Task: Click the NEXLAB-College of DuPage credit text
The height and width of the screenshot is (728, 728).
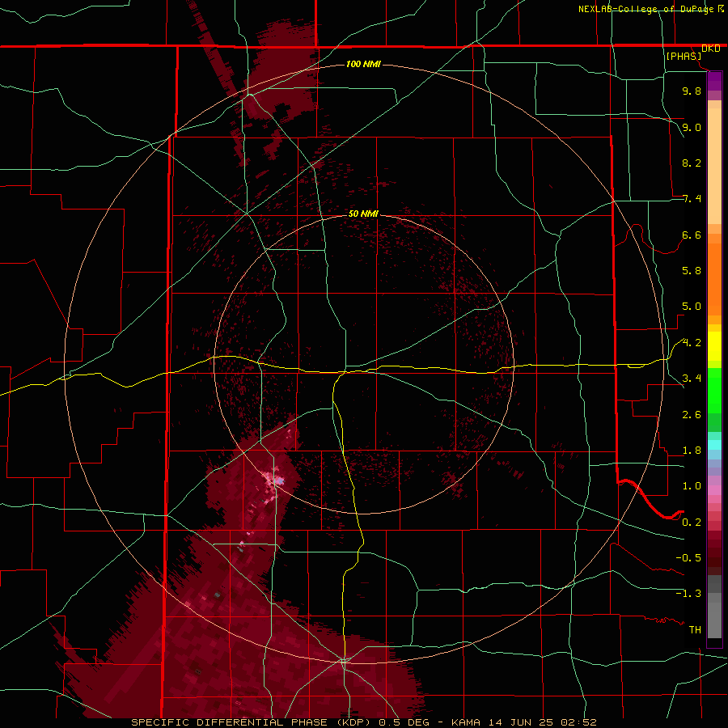Action: point(646,9)
